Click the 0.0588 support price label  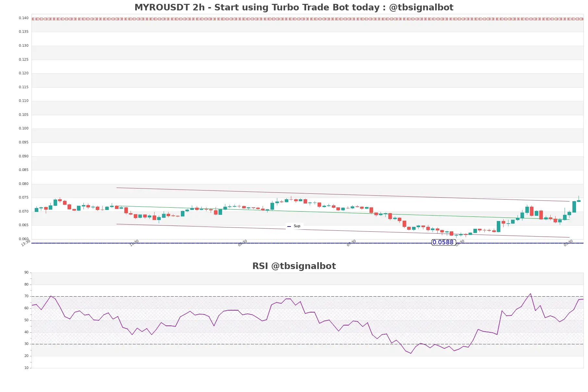(x=443, y=242)
